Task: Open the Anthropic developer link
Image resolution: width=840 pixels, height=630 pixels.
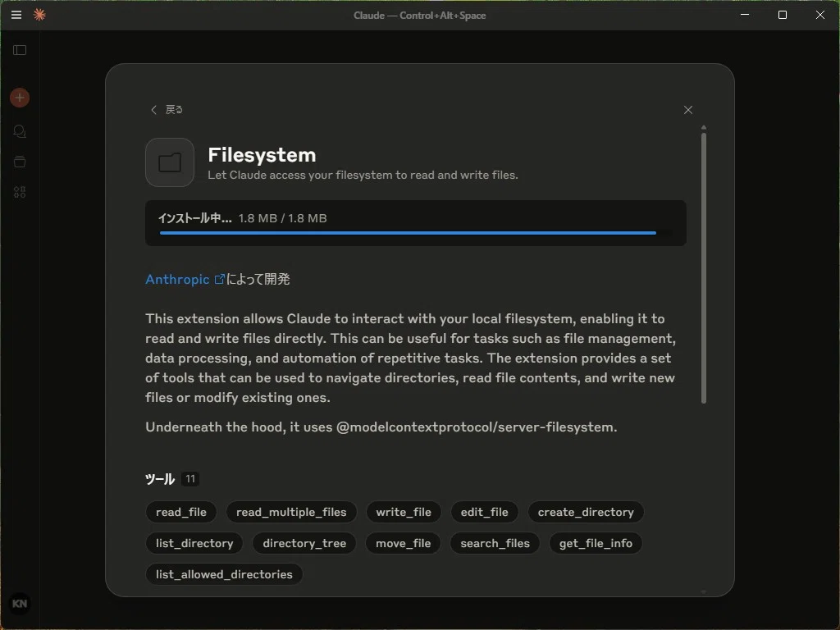Action: tap(177, 279)
